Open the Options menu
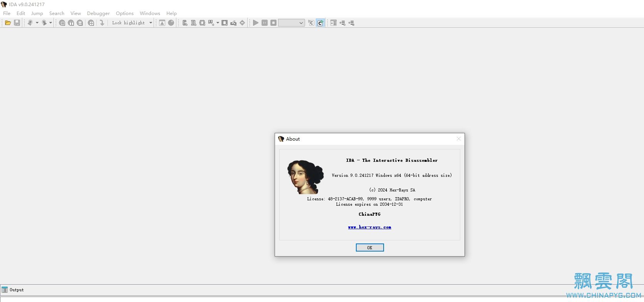This screenshot has width=644, height=302. pos(125,13)
